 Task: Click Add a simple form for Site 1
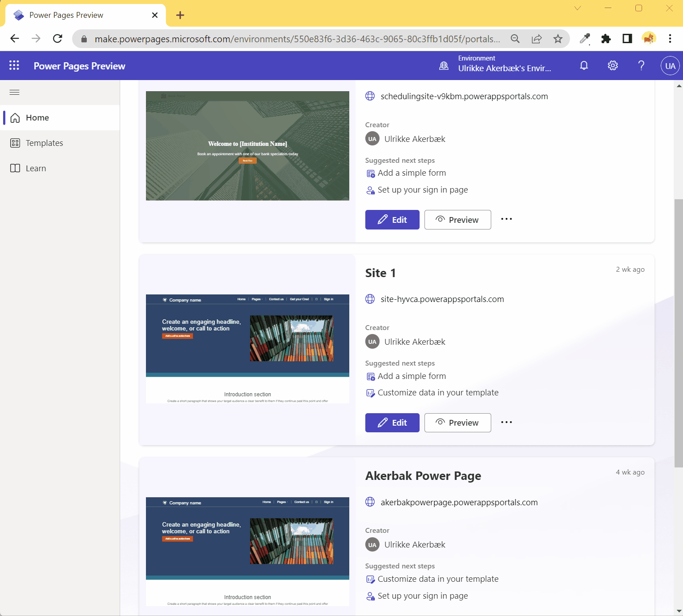point(406,376)
